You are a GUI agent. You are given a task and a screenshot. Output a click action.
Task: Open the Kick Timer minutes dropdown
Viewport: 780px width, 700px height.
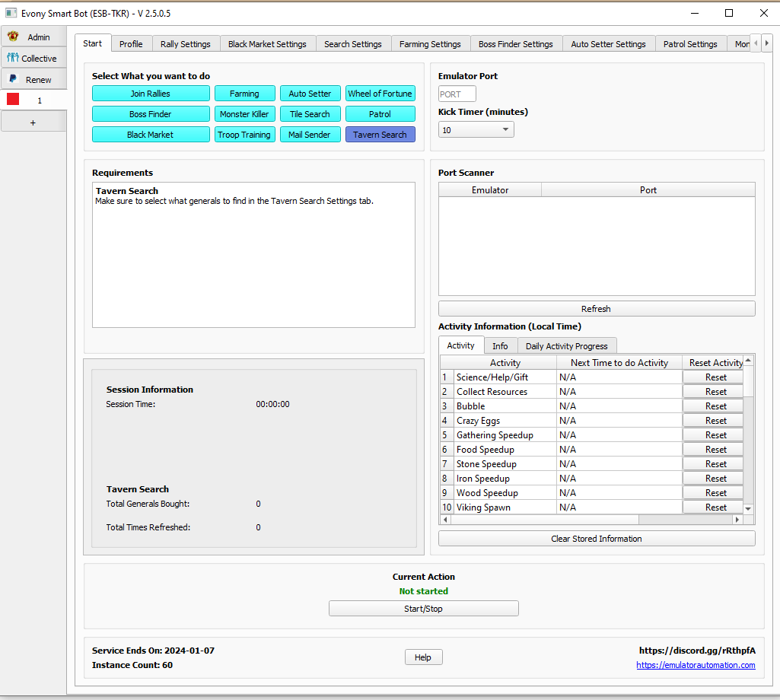click(x=476, y=130)
